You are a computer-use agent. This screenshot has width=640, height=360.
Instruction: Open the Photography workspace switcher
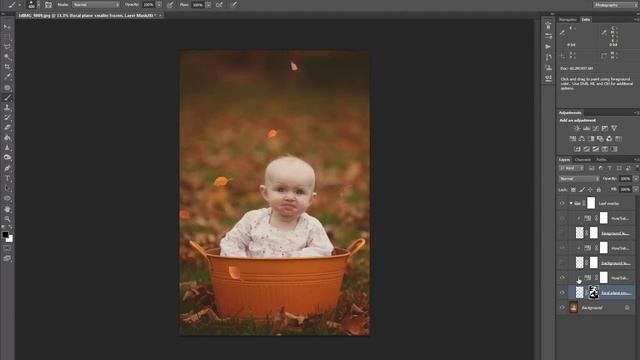coord(615,5)
